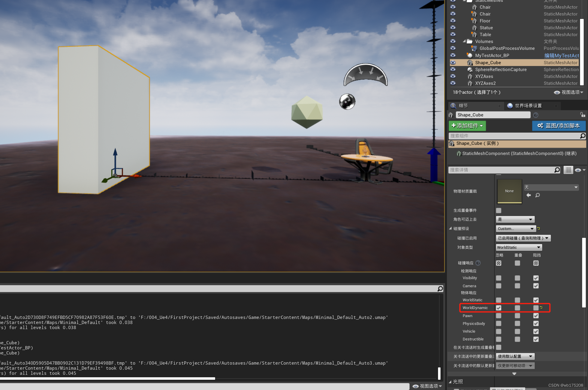Select the dome-shaped sky light icon in viewport
The image size is (588, 390).
[366, 75]
